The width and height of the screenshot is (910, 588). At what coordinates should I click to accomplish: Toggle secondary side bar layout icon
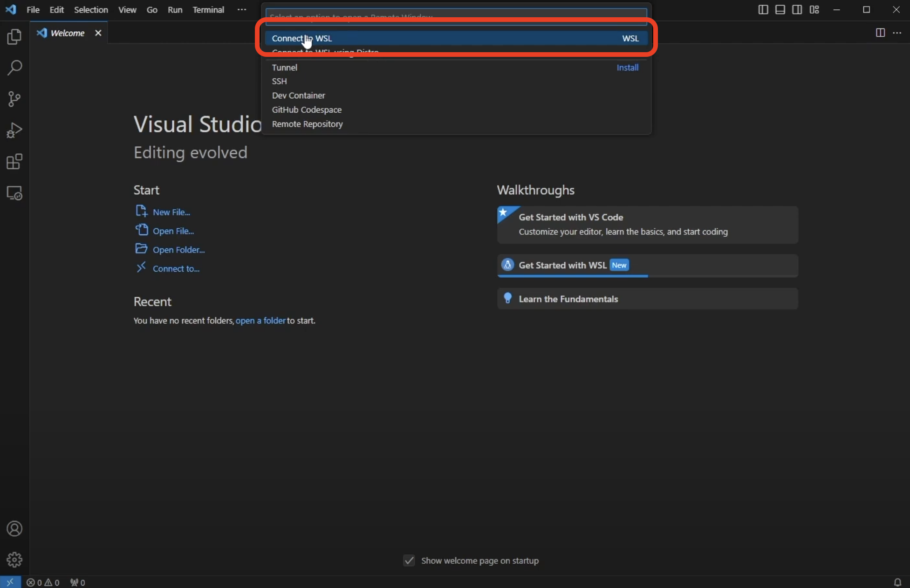pos(797,10)
